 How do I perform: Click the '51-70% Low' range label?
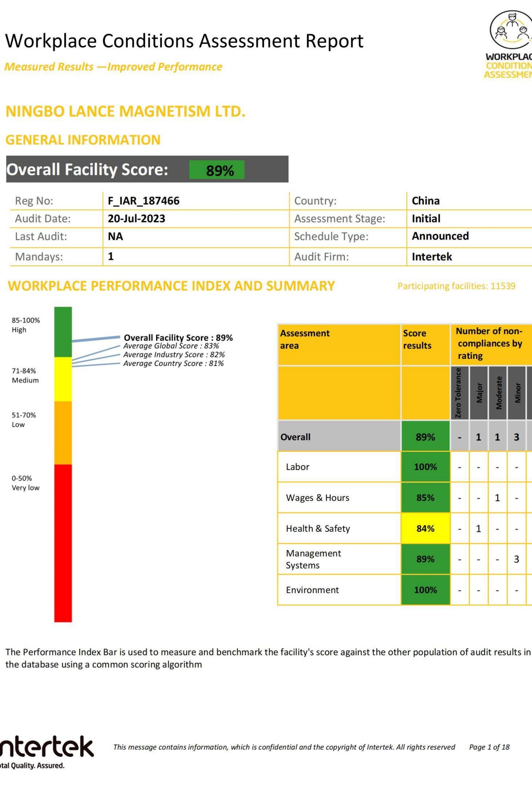pyautogui.click(x=24, y=420)
